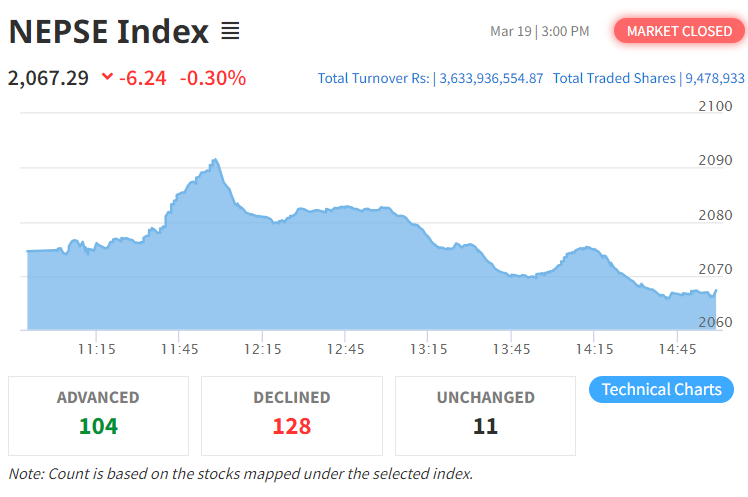Select the Unchanged 11 stocks card

click(x=485, y=415)
